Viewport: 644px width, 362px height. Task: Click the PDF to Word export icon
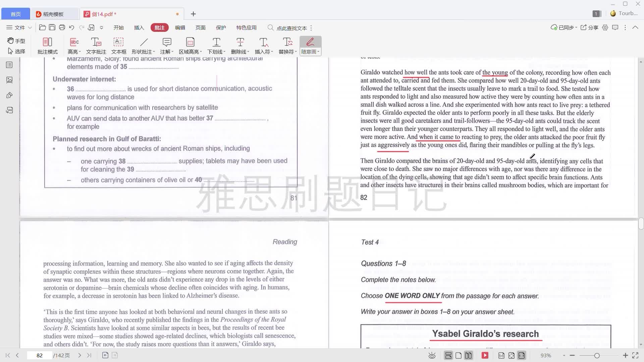click(91, 27)
